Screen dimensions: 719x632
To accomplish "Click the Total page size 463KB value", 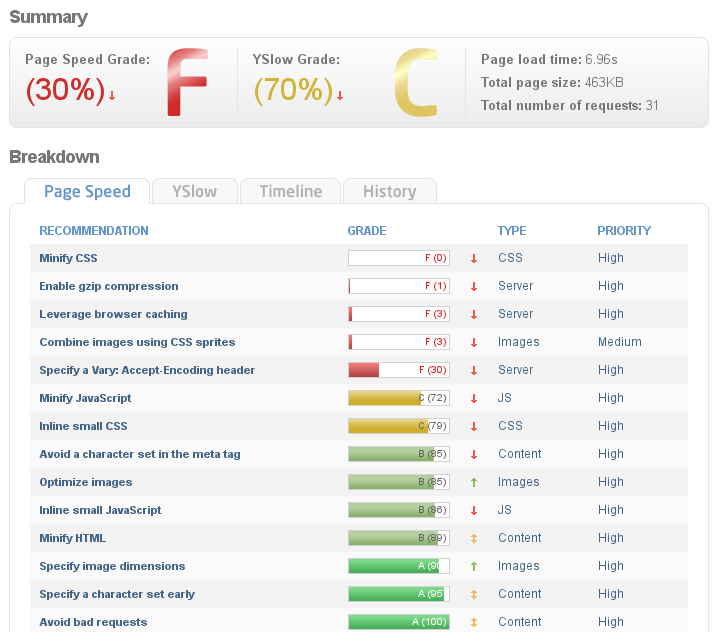I will (x=604, y=83).
